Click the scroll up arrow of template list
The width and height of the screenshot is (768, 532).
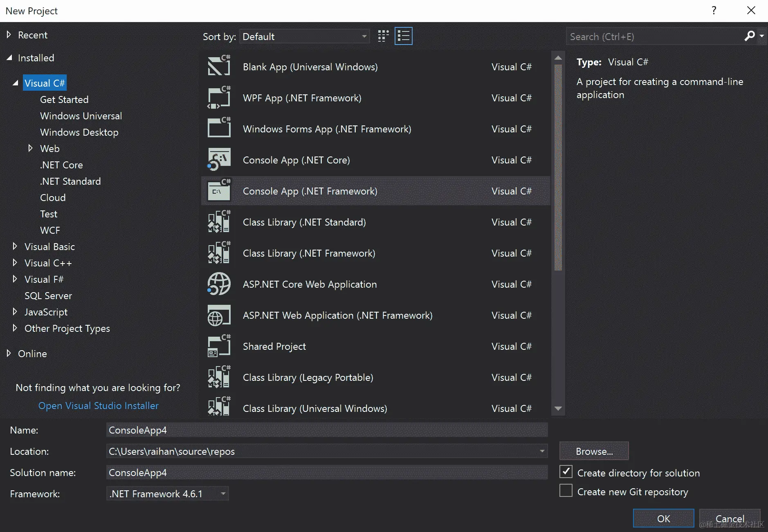coord(558,58)
